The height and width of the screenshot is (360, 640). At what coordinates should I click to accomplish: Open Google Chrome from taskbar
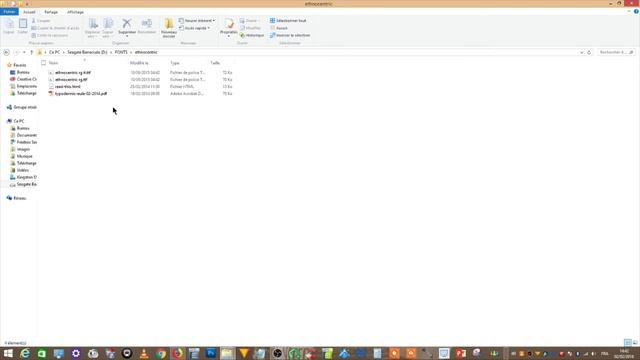click(x=161, y=353)
